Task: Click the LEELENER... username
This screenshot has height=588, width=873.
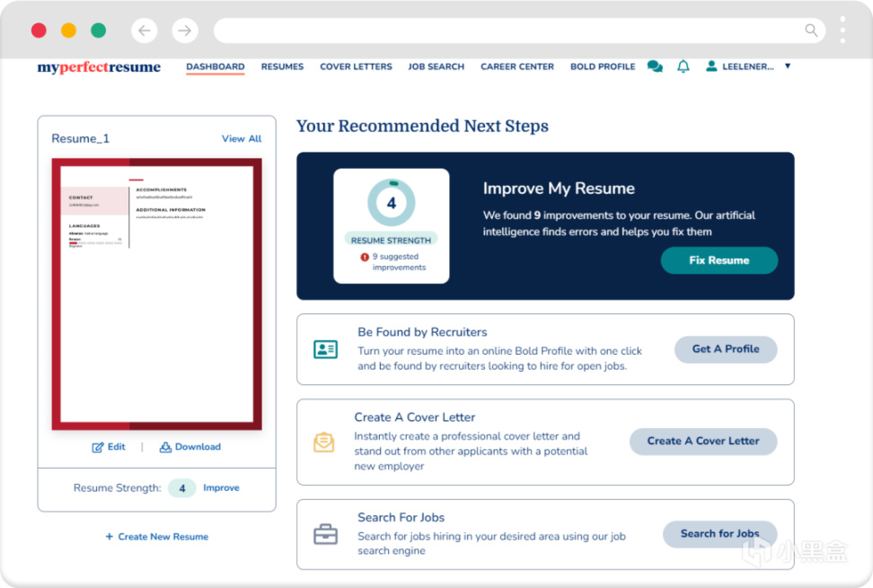Action: 748,66
